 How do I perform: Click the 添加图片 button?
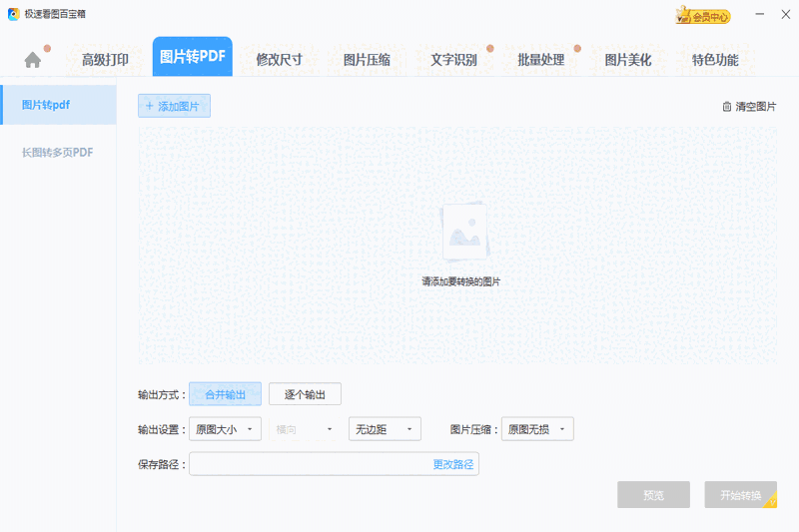(174, 106)
